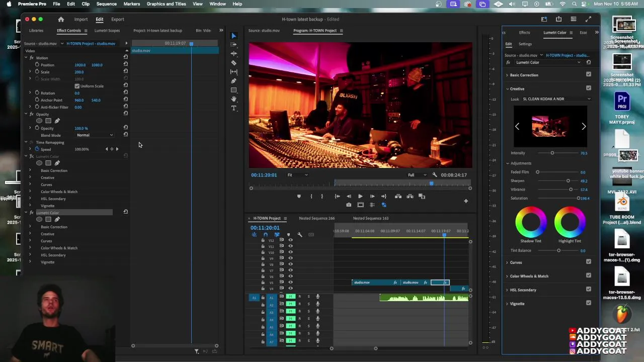Select the Slip tool

pos(233,72)
